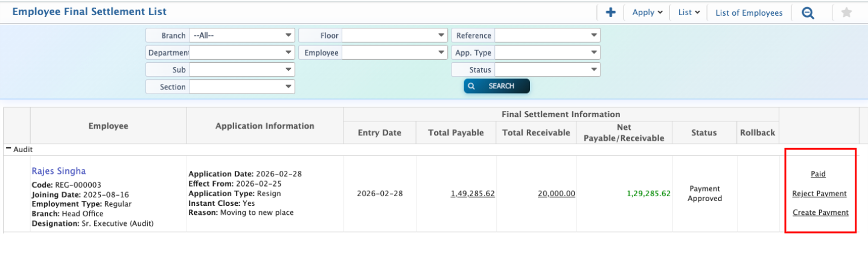
Task: Open the Section dropdown
Action: (242, 87)
